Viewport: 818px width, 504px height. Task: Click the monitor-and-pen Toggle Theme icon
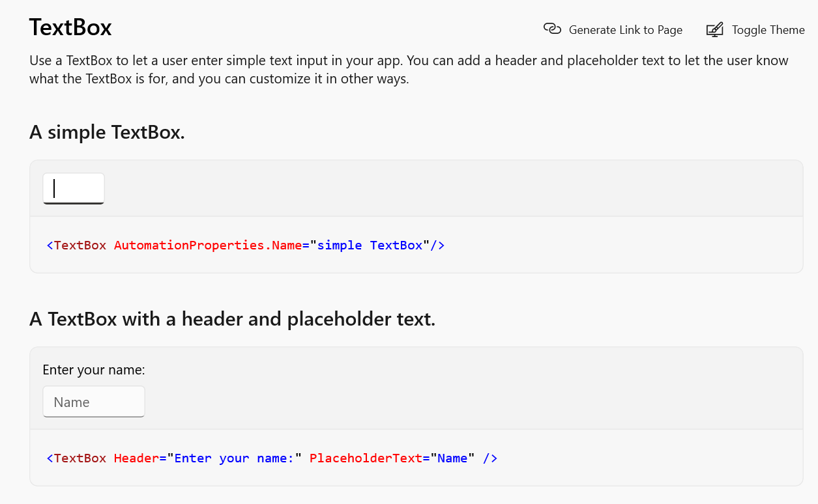[x=715, y=29]
